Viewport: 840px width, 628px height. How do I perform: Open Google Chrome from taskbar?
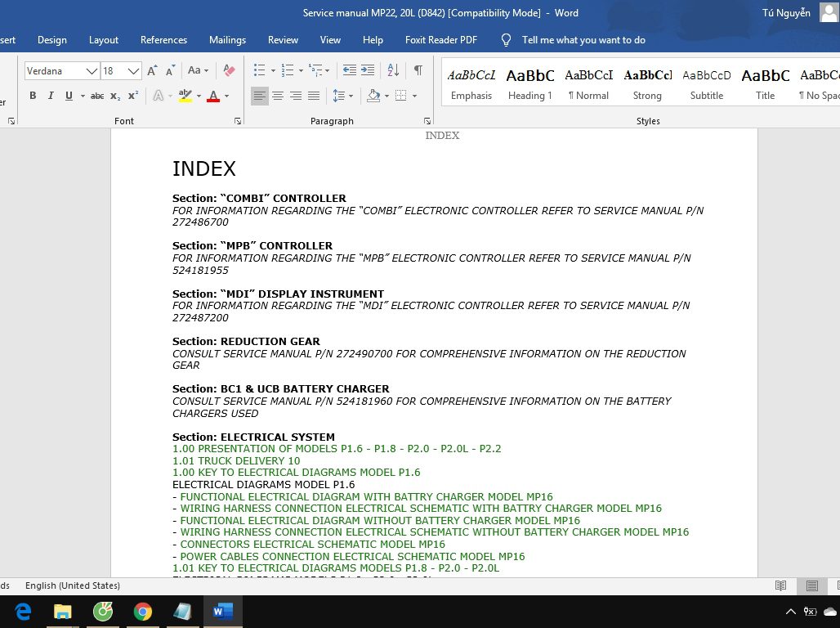point(142,612)
